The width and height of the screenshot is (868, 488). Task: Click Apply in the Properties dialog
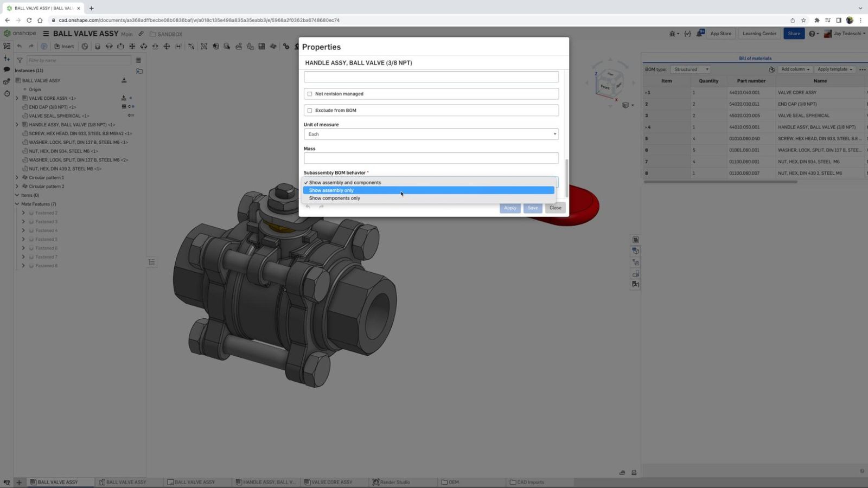509,208
